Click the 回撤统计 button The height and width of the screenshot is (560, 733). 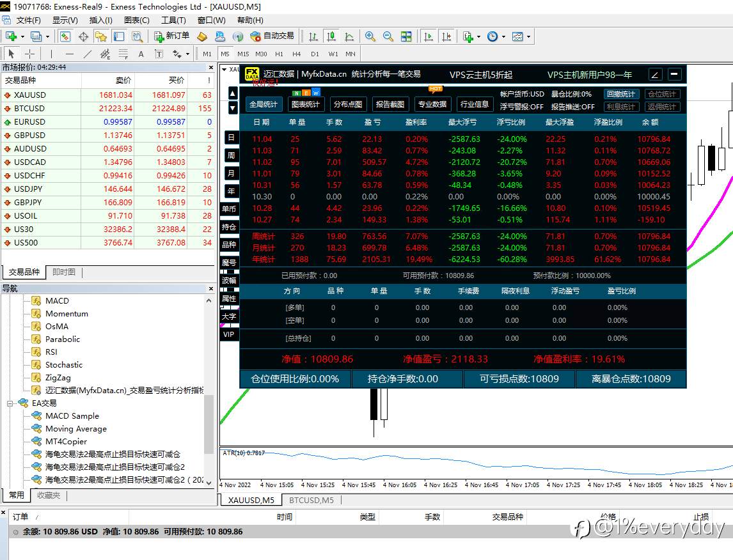coord(621,94)
